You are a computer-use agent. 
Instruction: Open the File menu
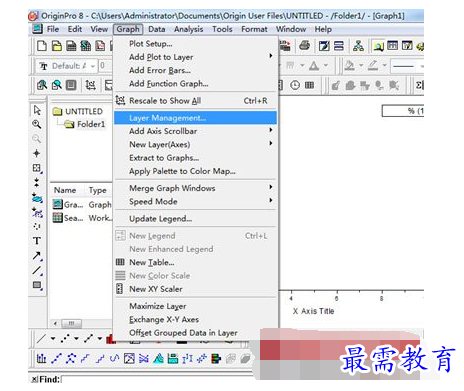tap(53, 29)
